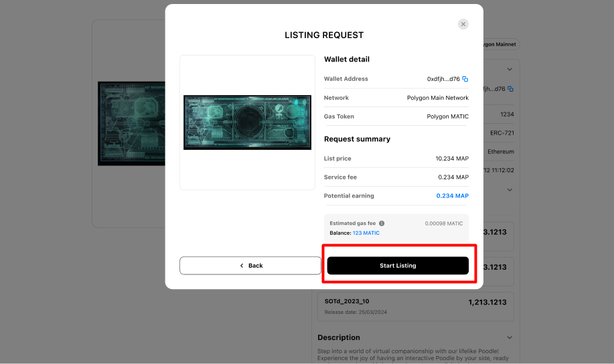This screenshot has height=364, width=614.
Task: Close the Listing Request dialog
Action: click(463, 24)
